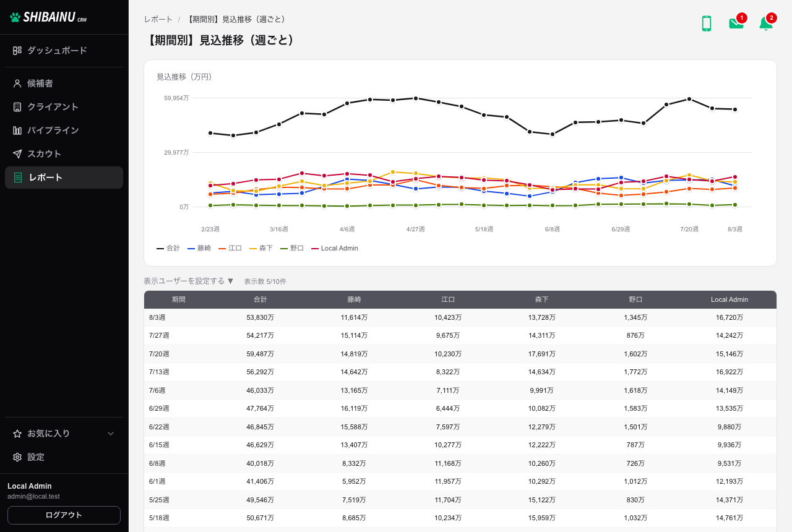Click the 726万 cell in 野口 column
Screen dimensions: 792x532
point(635,463)
